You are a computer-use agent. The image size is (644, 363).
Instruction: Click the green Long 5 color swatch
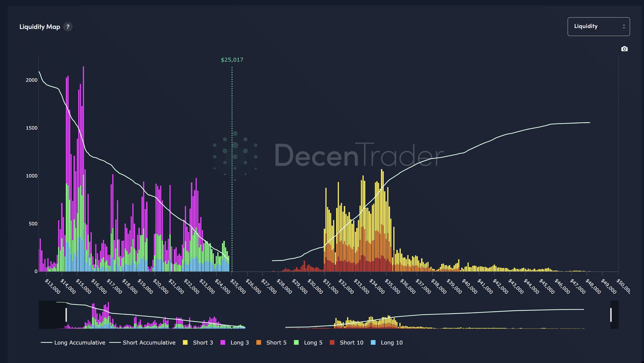click(296, 343)
